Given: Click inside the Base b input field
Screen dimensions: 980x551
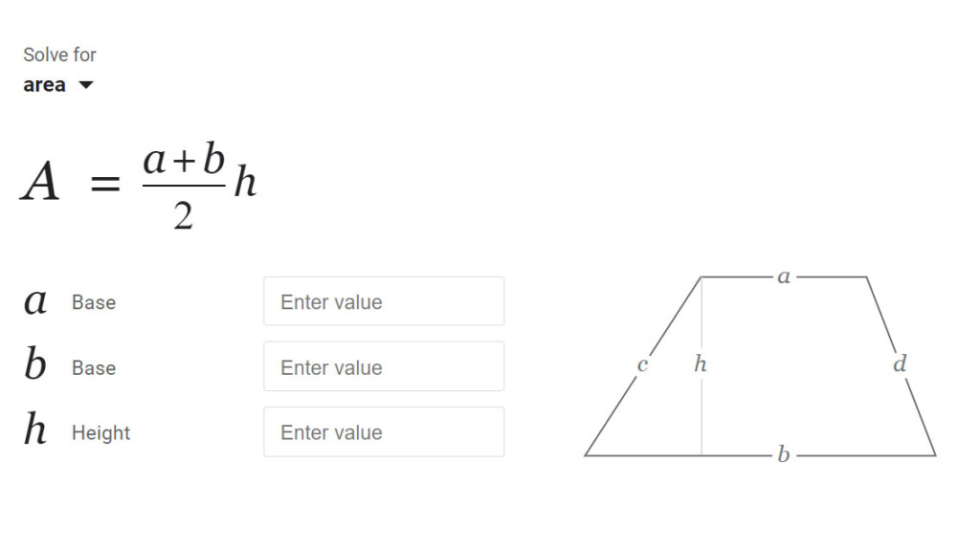Looking at the screenshot, I should coord(383,366).
